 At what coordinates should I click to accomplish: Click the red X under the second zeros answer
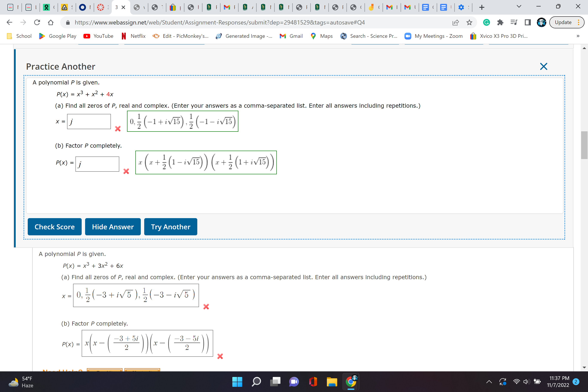[x=206, y=307]
